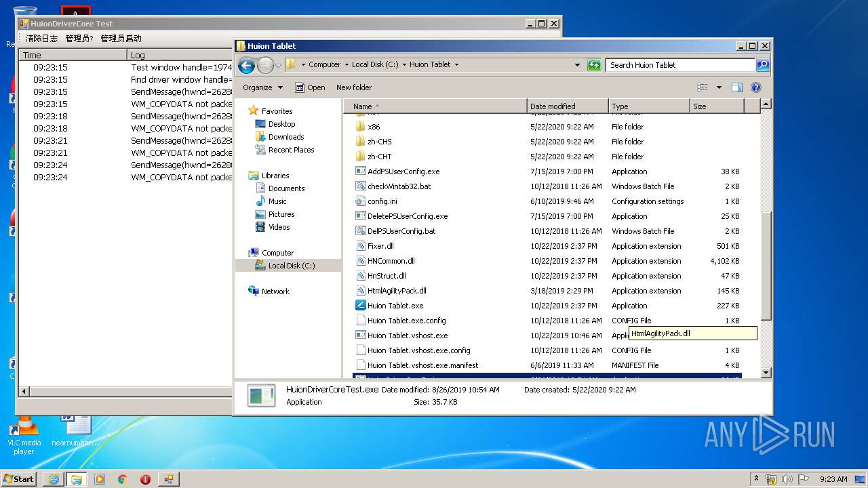The image size is (868, 488).
Task: Open the Videos library
Action: (x=279, y=227)
